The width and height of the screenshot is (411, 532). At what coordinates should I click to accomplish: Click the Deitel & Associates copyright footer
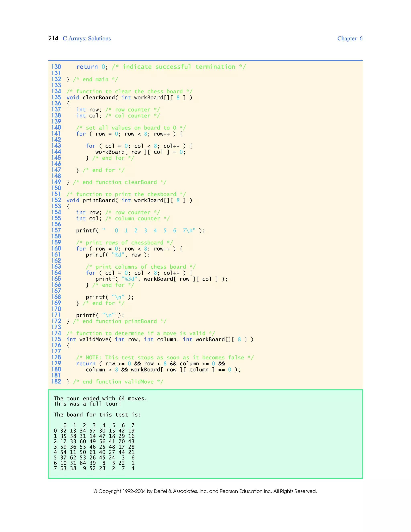205,491
